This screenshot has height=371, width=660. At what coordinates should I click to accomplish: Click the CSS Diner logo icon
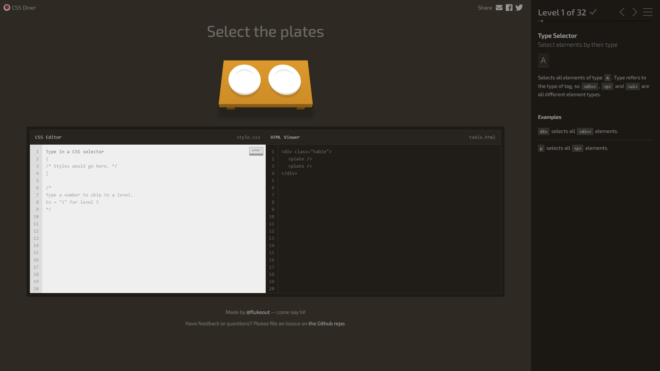point(7,8)
